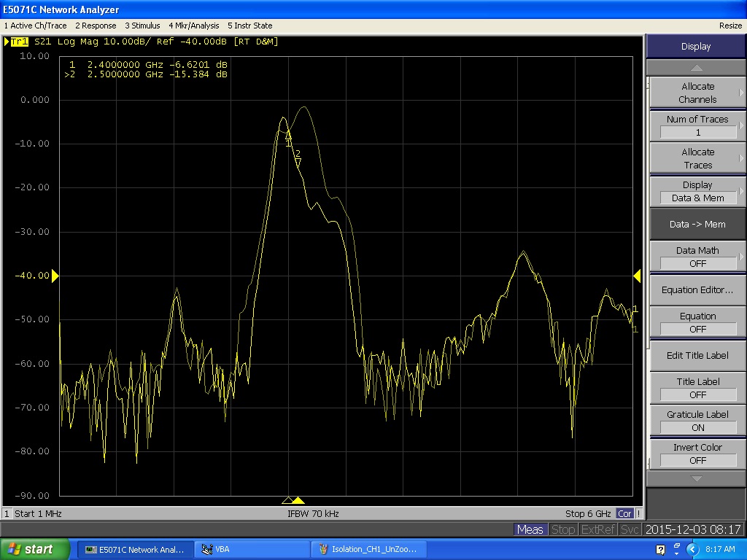Click the Data -> Mem button
This screenshot has width=747, height=560.
697,224
